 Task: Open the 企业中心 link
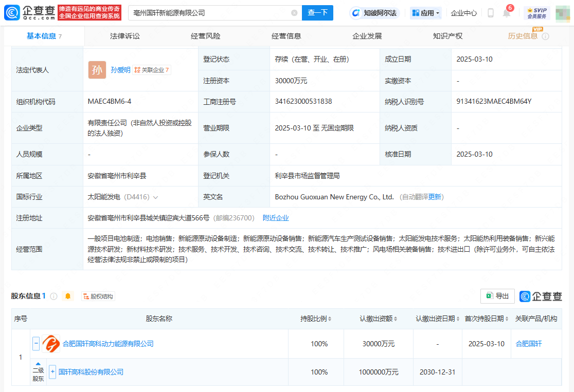pos(464,13)
